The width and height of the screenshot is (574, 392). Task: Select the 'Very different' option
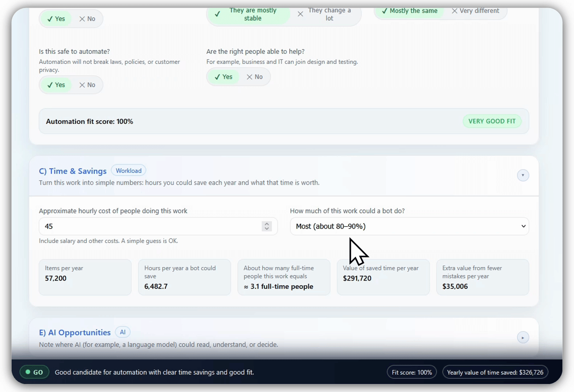click(x=475, y=11)
